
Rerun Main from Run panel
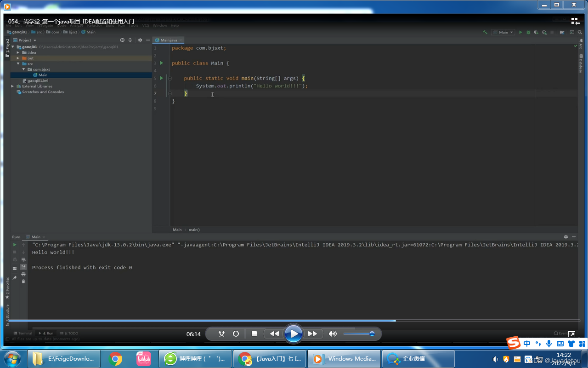coord(15,245)
